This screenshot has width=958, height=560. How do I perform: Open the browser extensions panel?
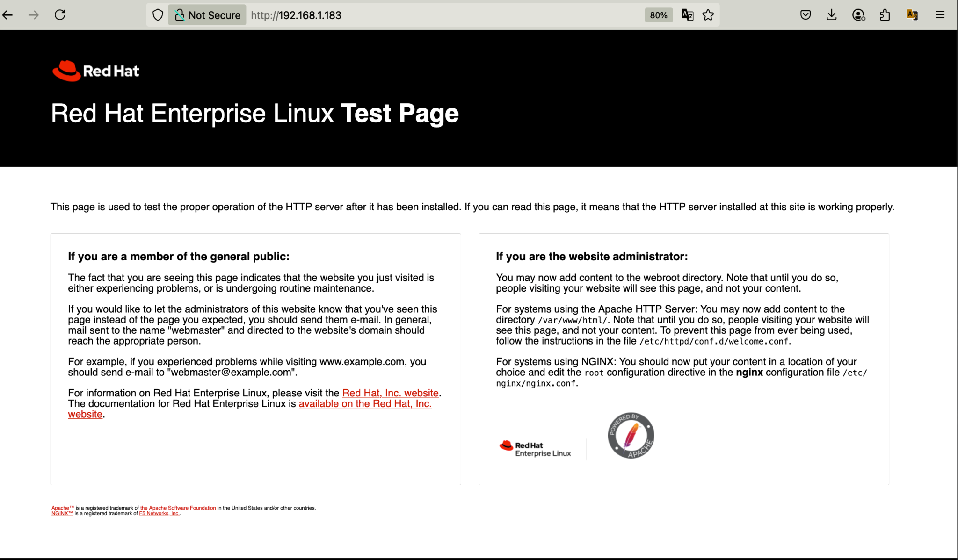point(885,15)
